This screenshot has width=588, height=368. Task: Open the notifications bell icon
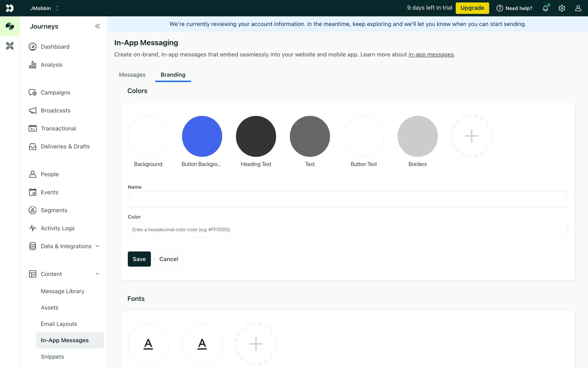545,8
